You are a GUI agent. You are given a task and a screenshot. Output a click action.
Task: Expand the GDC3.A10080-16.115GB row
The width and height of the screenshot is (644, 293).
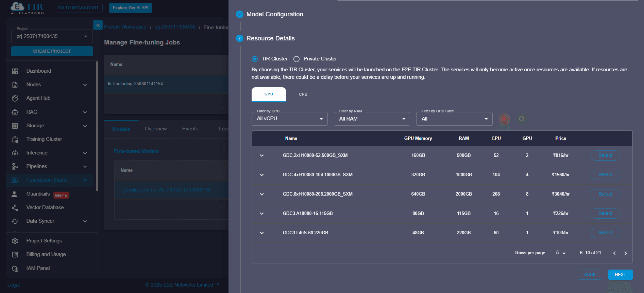coord(262,214)
